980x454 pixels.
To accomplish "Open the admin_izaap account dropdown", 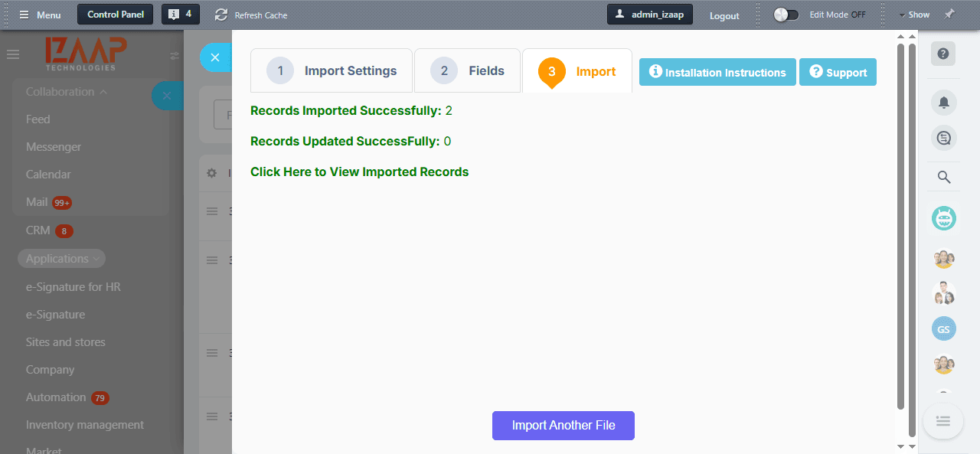I will point(649,14).
